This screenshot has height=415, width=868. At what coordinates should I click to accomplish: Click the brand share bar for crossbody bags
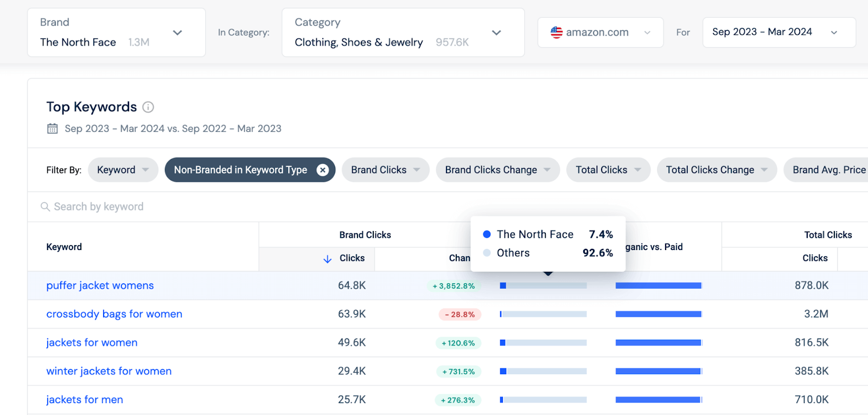pos(544,314)
